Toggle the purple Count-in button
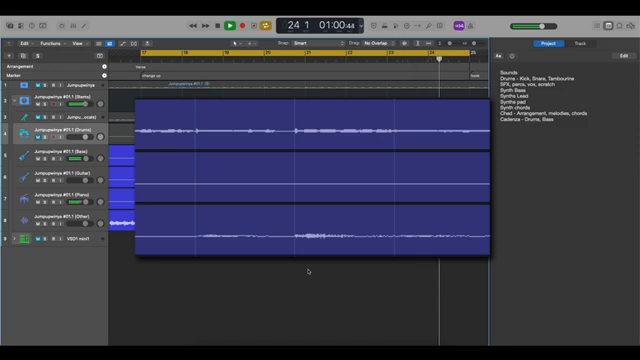 coord(459,26)
